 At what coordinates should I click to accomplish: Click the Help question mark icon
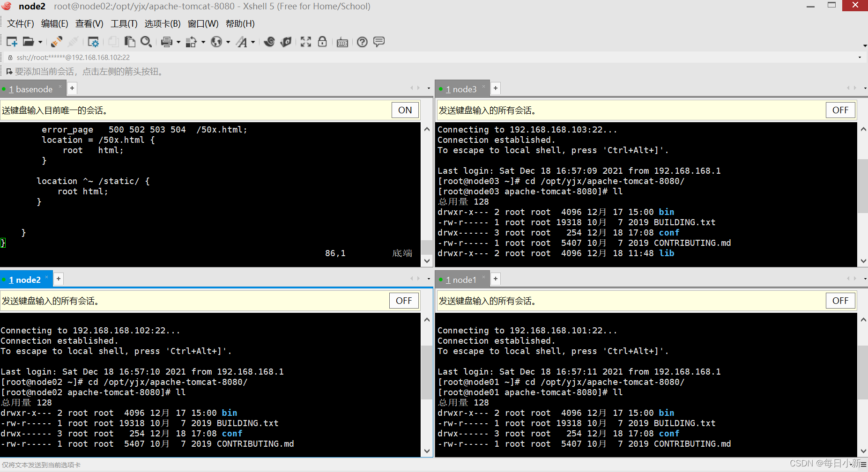[362, 42]
